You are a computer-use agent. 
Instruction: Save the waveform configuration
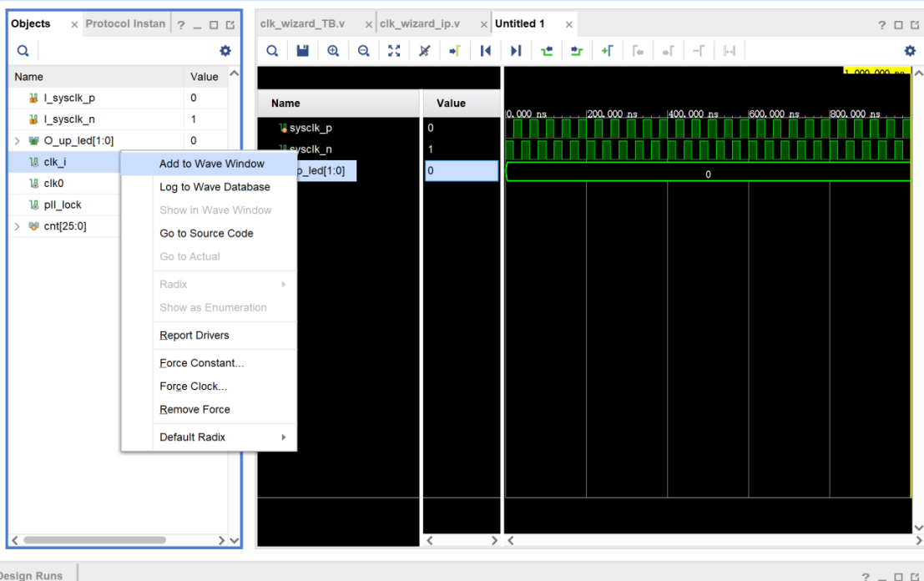pyautogui.click(x=302, y=51)
